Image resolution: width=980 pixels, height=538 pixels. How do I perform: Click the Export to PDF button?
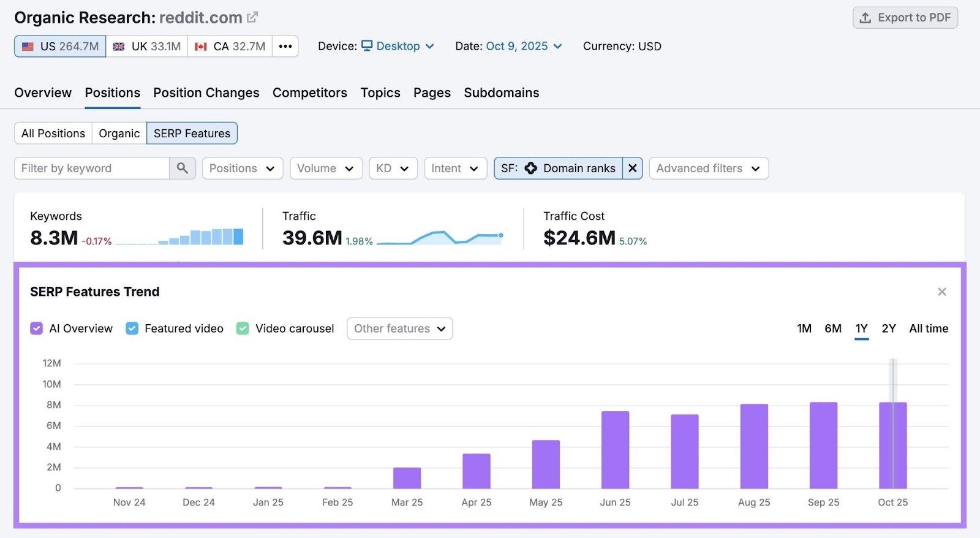click(x=905, y=18)
